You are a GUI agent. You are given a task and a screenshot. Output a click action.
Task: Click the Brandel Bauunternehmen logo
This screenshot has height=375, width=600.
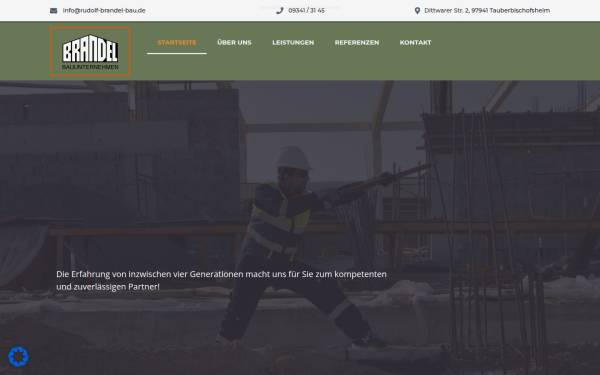[x=90, y=52]
